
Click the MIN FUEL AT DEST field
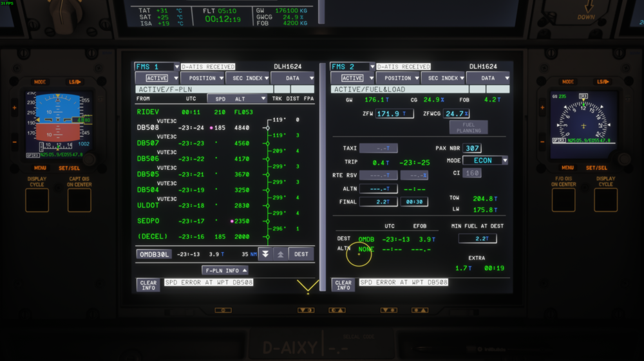pos(478,238)
